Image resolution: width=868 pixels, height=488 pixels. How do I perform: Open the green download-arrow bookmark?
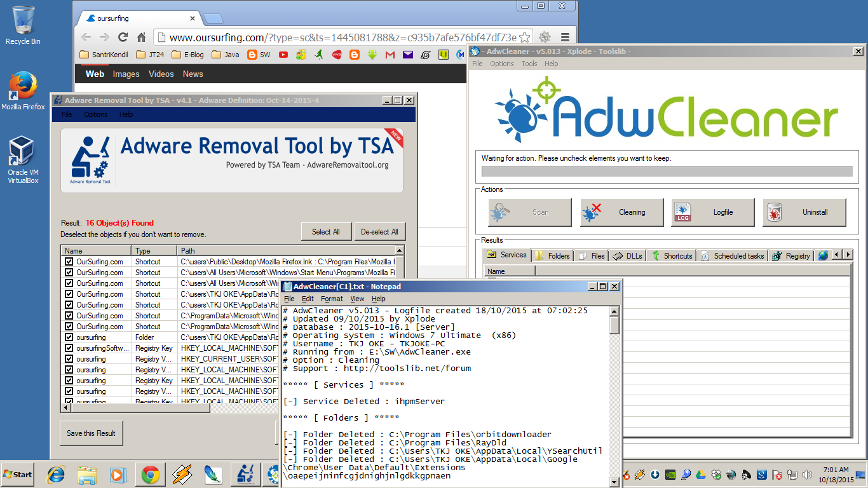(x=372, y=55)
